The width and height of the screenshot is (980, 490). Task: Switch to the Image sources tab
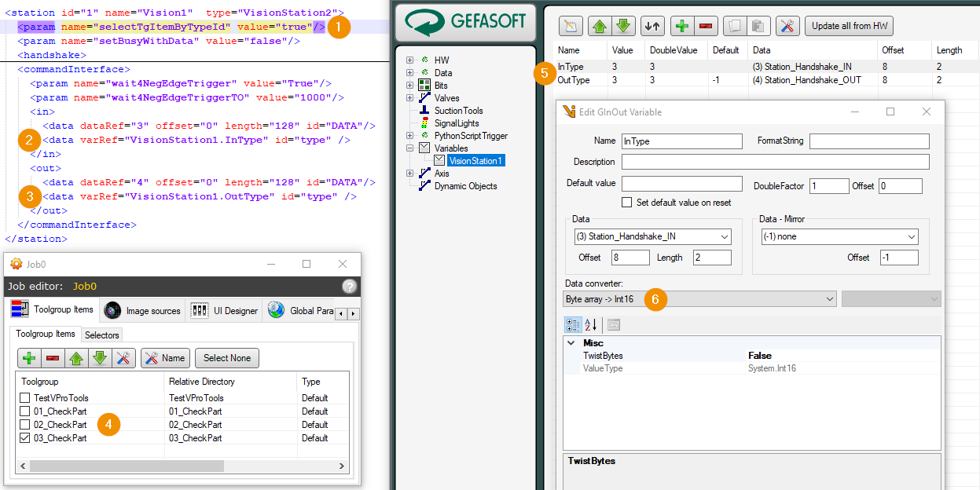click(142, 311)
